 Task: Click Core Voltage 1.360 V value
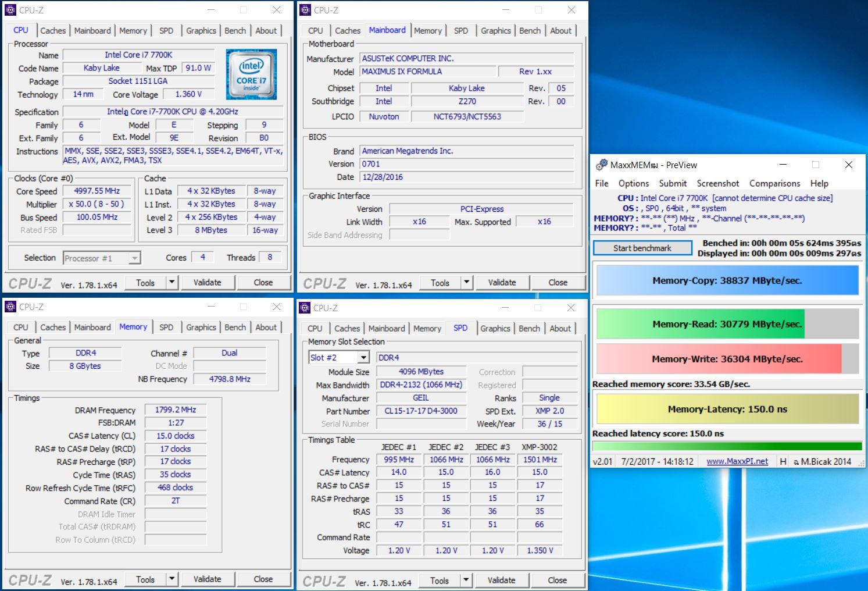click(189, 94)
